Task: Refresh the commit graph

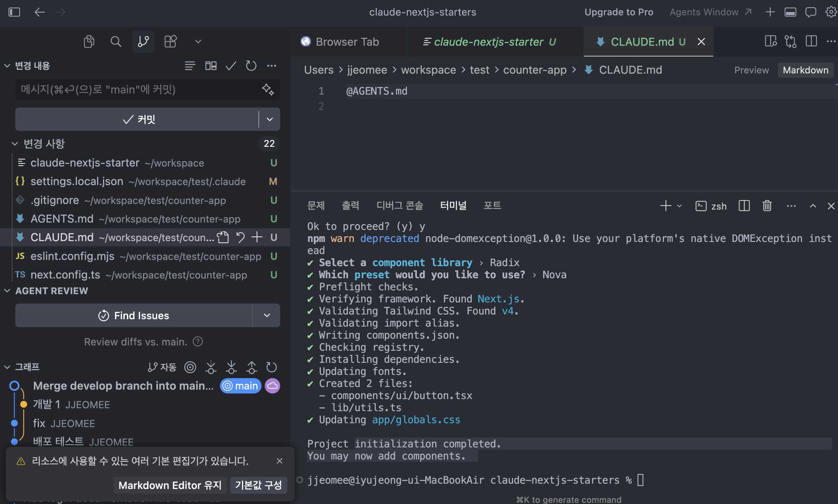Action: [271, 367]
